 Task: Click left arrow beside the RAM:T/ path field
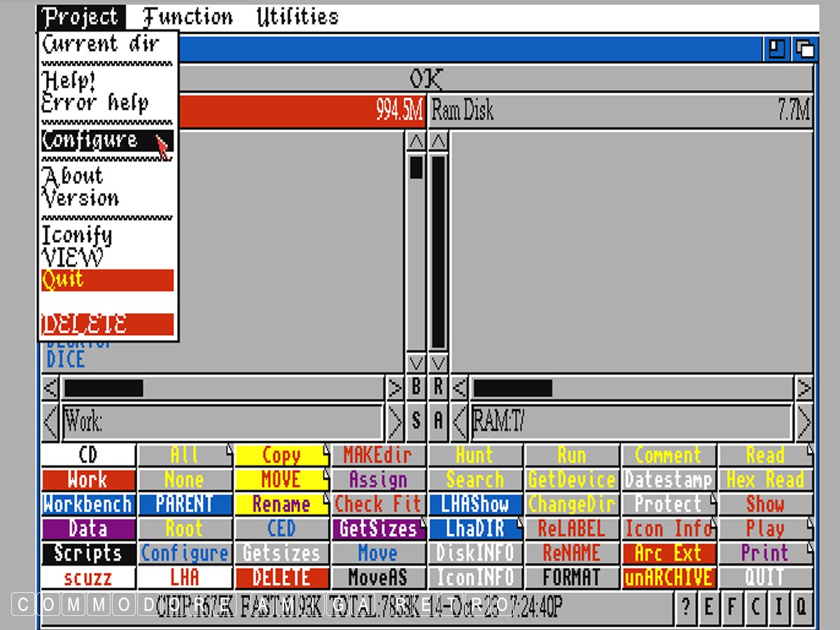(x=460, y=421)
